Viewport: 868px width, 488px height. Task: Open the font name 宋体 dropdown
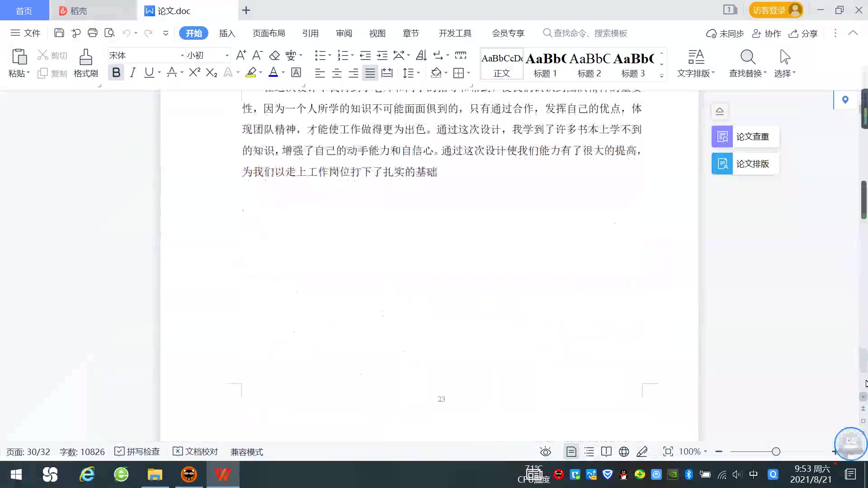click(x=182, y=56)
